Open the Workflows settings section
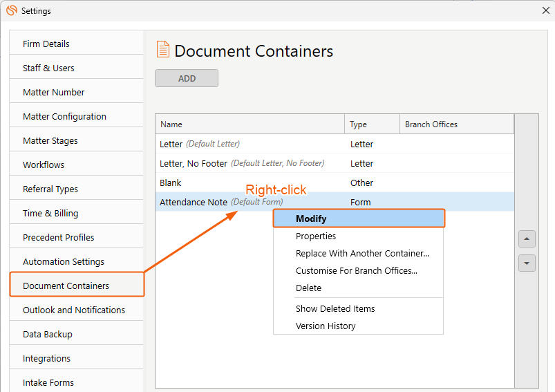 click(x=44, y=165)
